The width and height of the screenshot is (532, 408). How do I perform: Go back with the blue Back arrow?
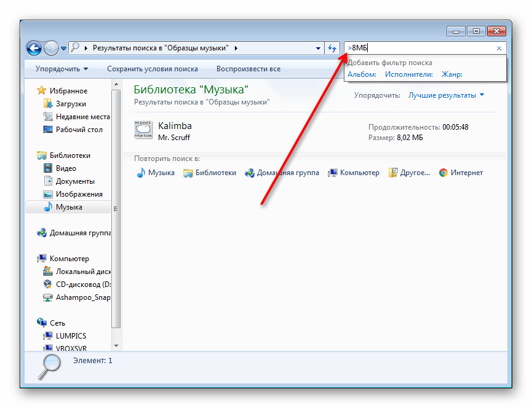point(34,48)
